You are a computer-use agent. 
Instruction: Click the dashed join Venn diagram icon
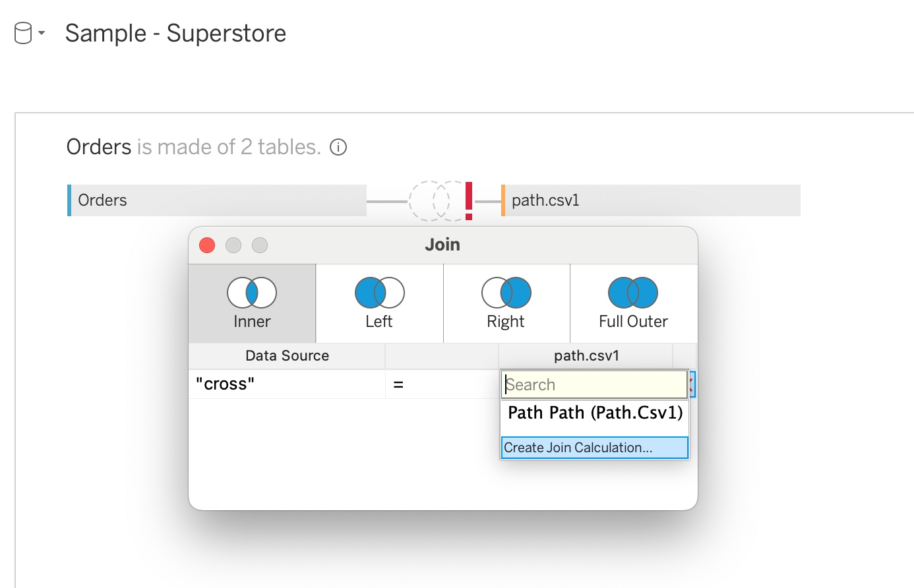point(429,200)
